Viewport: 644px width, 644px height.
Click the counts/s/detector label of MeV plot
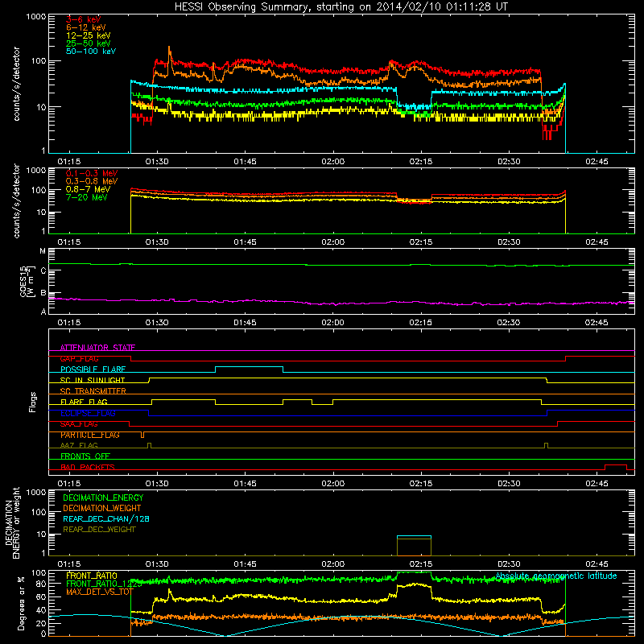16,200
